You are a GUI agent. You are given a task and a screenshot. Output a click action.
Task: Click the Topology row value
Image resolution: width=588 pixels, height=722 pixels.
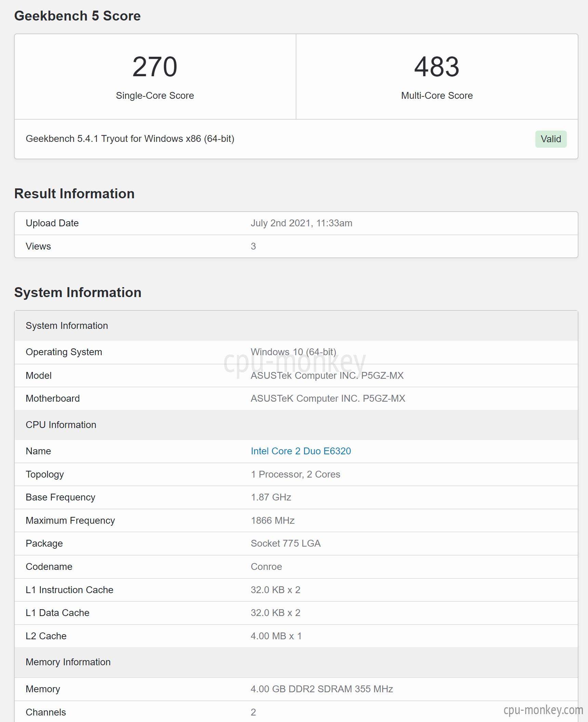point(295,474)
